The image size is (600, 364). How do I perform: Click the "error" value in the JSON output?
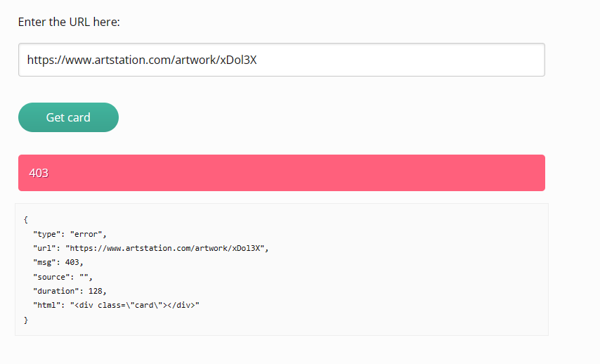tap(86, 234)
